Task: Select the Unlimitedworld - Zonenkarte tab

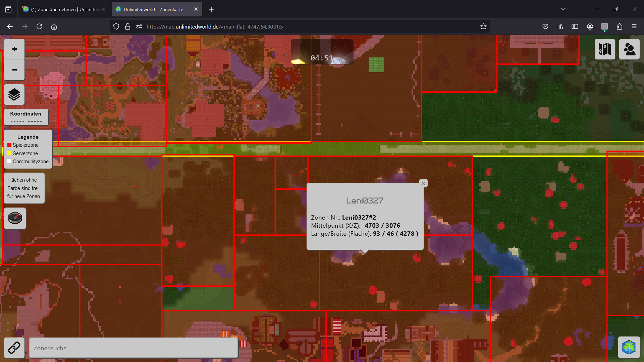Action: 157,9
